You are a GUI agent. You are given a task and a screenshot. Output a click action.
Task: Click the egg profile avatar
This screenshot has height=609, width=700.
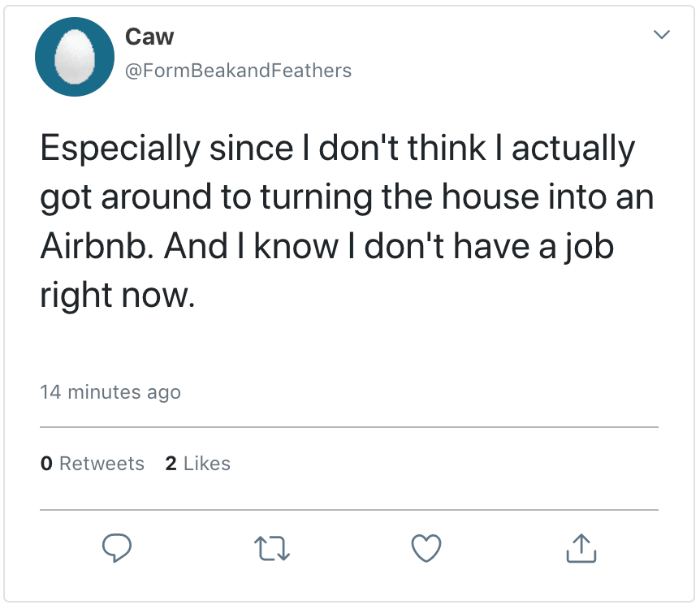tap(74, 56)
